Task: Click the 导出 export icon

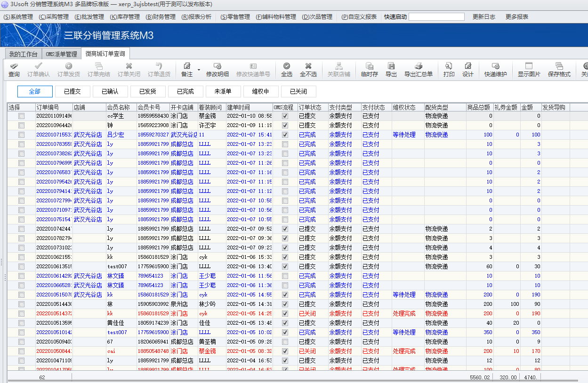Action: pyautogui.click(x=391, y=70)
